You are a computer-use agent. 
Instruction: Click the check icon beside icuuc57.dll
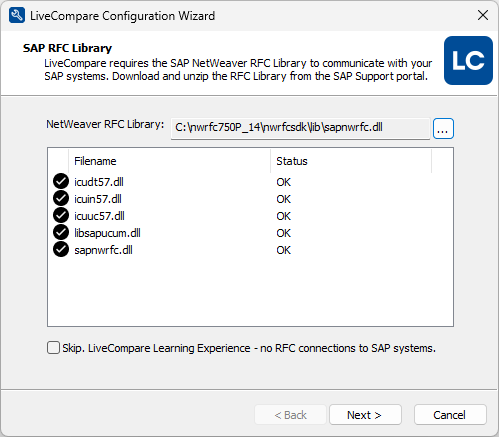tap(61, 215)
